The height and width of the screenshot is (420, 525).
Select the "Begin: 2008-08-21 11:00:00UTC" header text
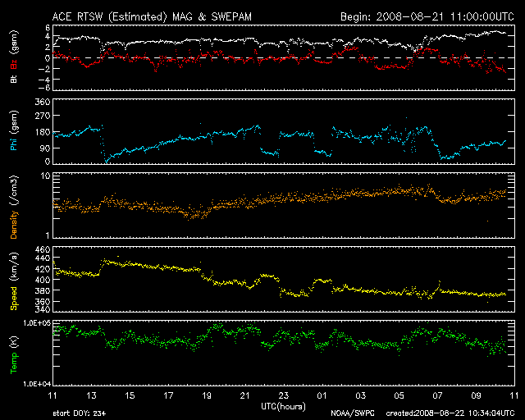(427, 16)
